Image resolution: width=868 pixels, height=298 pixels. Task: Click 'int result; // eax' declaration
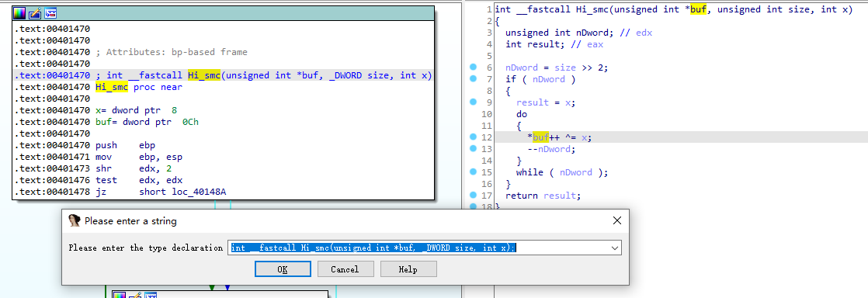tap(554, 44)
